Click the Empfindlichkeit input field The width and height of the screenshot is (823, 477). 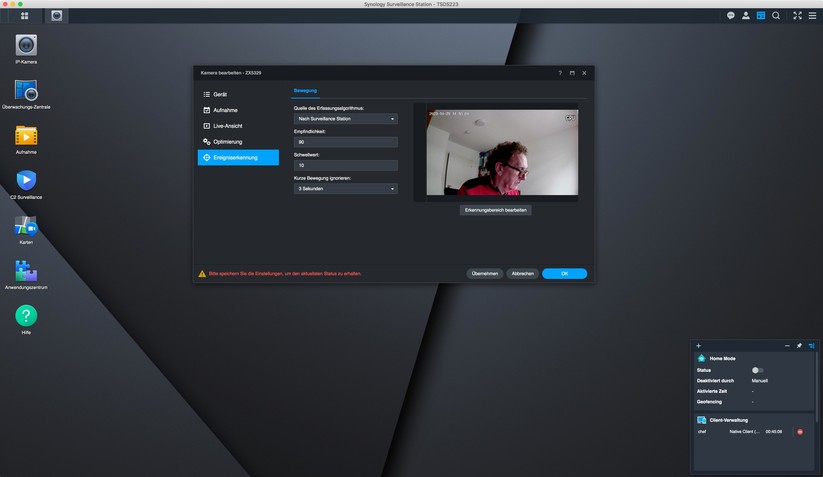tap(346, 142)
